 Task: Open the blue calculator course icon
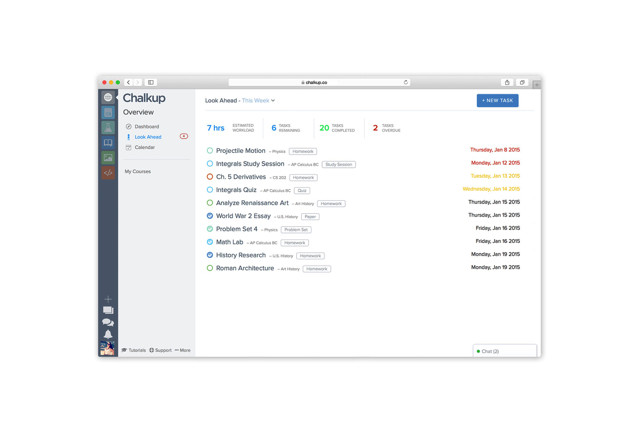(x=108, y=113)
